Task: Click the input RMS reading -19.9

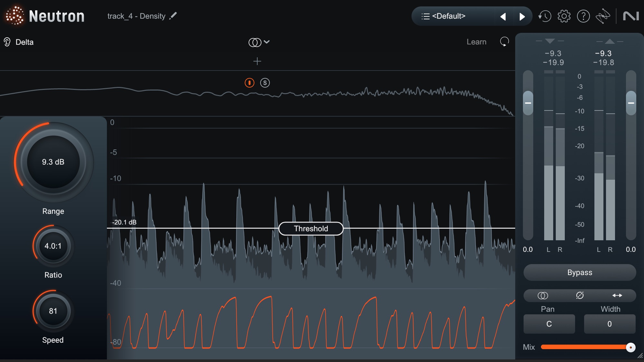Action: (554, 62)
